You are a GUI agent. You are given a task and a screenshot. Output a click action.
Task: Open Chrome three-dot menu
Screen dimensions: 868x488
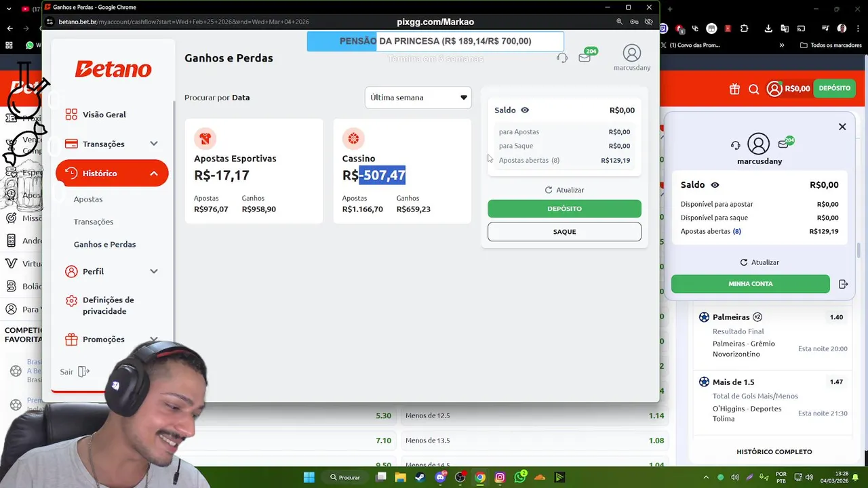858,28
